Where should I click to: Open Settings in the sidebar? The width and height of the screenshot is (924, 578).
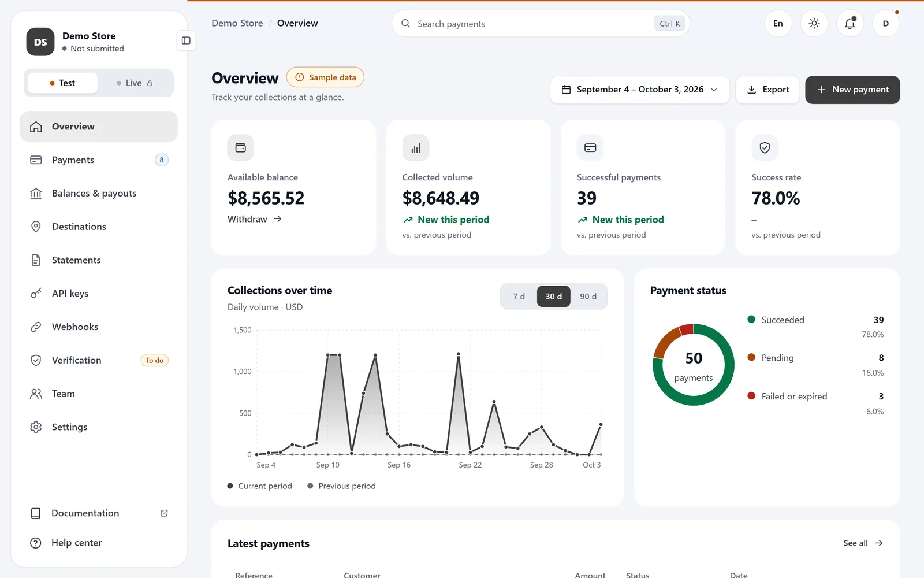[99, 427]
